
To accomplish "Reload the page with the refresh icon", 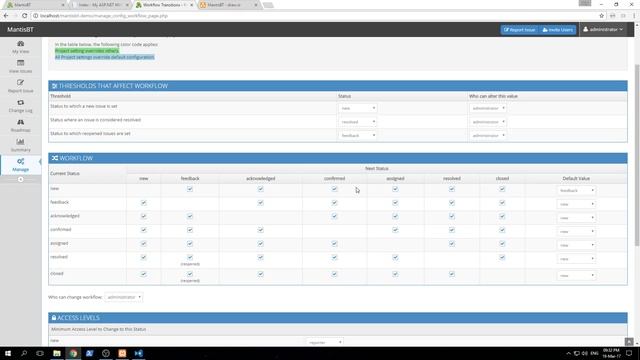I will tap(24, 16).
